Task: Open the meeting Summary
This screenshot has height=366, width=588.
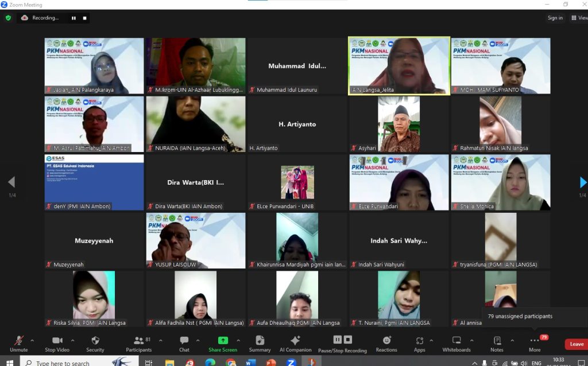Action: 260,343
